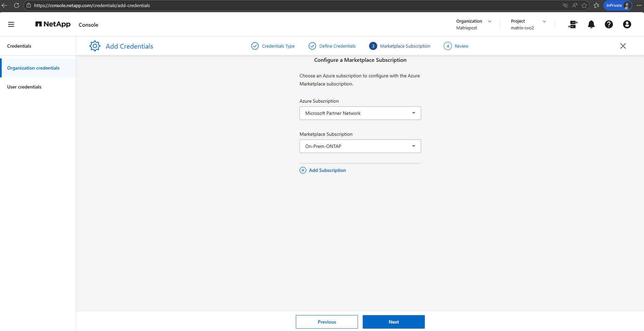Open the help question mark icon
Screen dimensions: 644x331
(609, 24)
